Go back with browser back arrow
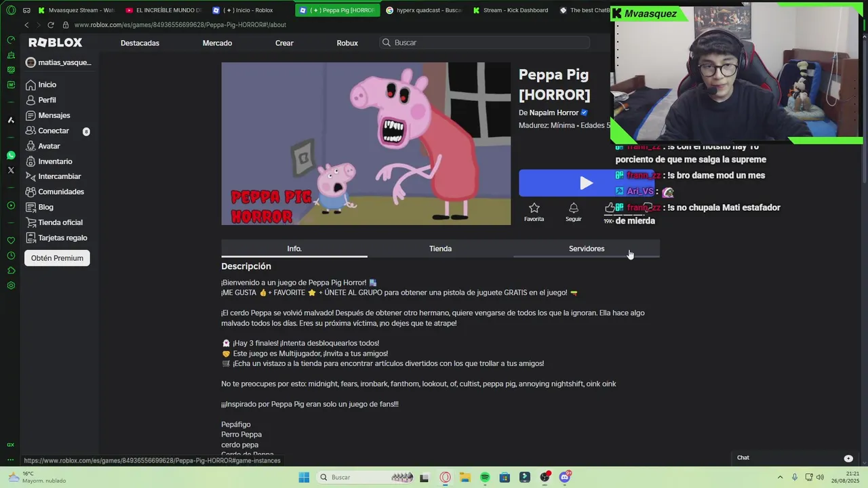 point(26,25)
